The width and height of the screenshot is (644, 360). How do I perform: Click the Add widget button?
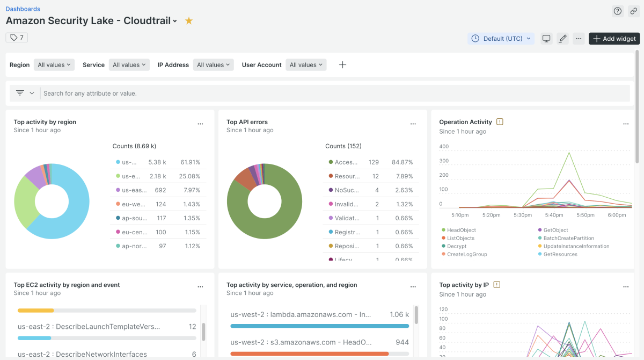coord(614,39)
